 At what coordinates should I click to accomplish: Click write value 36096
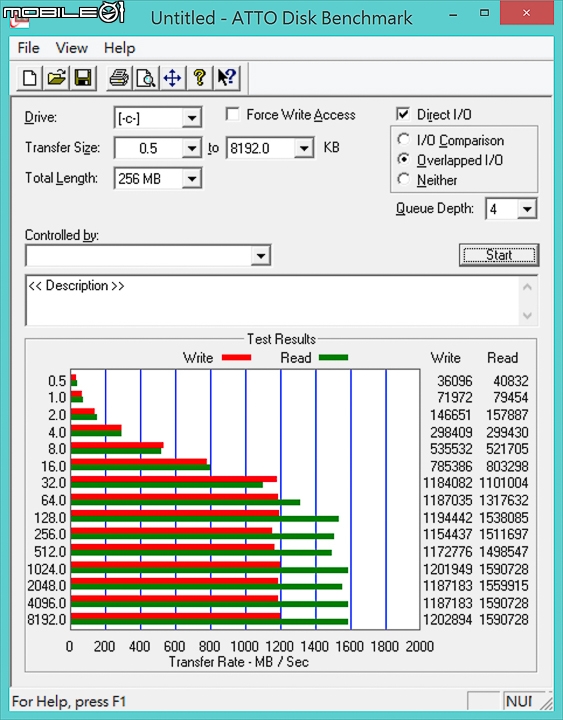coord(454,381)
